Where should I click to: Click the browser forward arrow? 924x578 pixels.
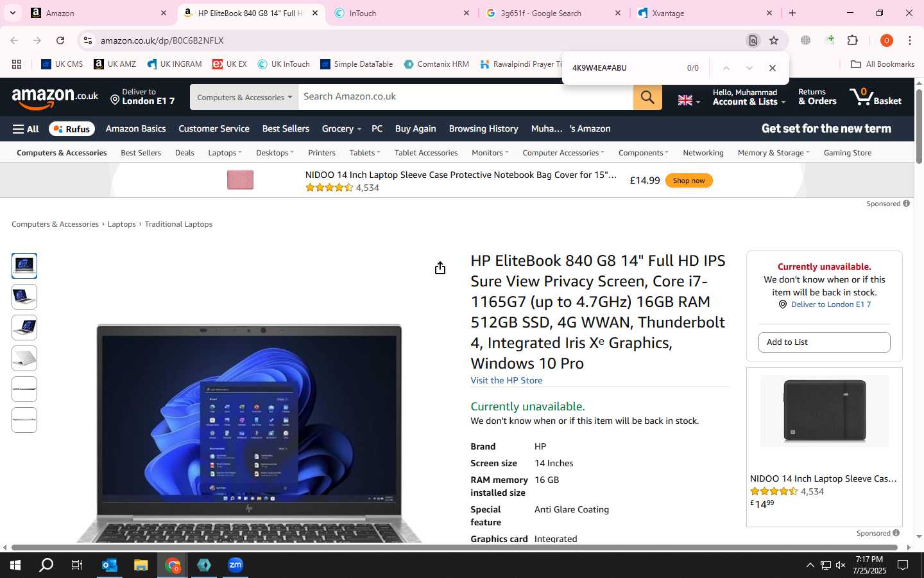point(37,40)
